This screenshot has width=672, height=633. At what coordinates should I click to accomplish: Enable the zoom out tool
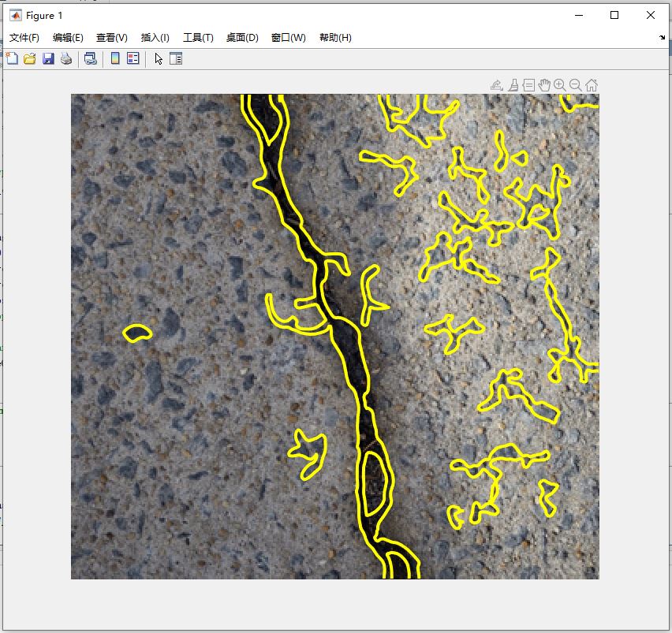(576, 85)
